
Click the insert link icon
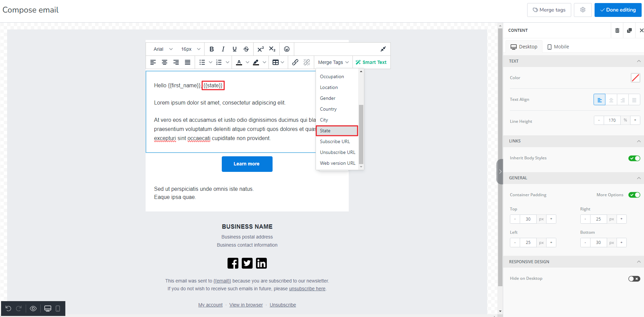[295, 62]
